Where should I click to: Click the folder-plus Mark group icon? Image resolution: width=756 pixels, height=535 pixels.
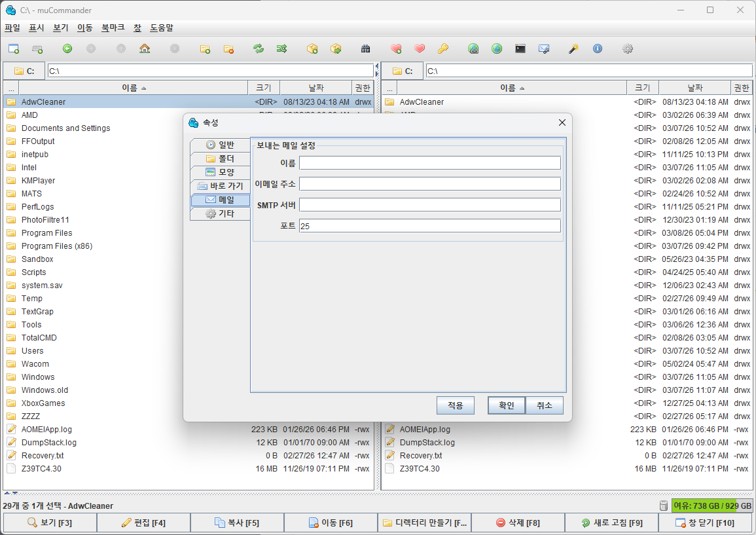point(205,48)
